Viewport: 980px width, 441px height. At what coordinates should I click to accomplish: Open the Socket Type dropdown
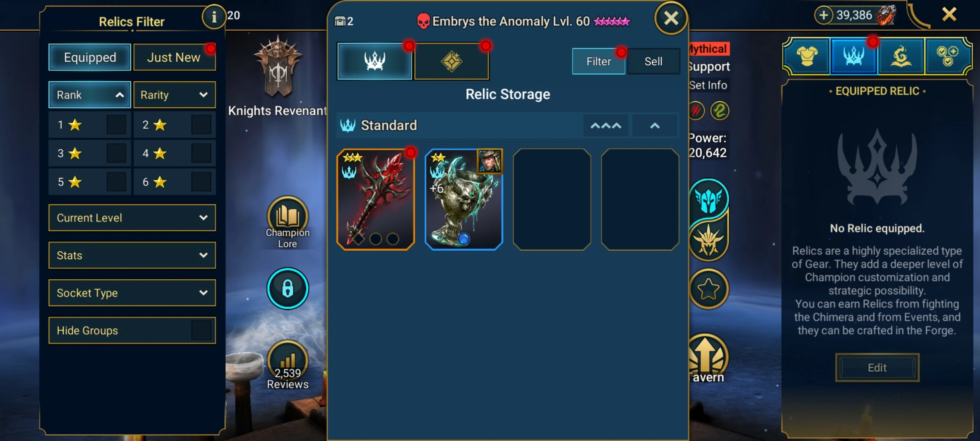point(132,293)
